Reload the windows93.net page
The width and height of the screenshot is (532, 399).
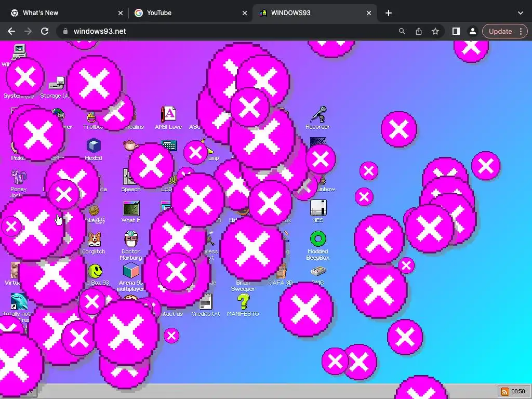click(x=45, y=31)
